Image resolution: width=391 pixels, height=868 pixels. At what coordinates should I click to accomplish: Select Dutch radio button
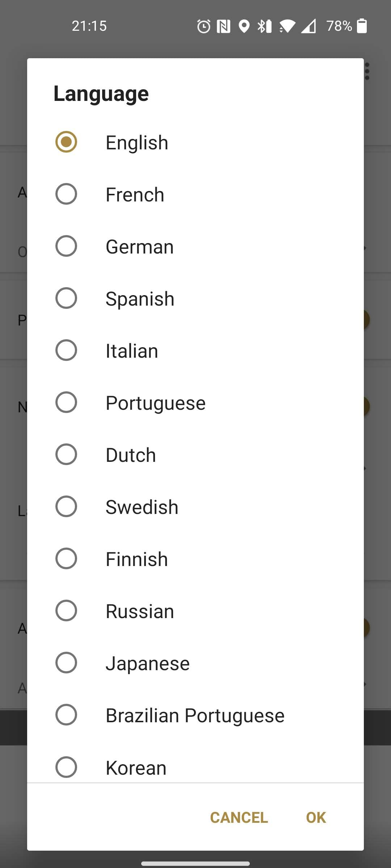coord(66,454)
